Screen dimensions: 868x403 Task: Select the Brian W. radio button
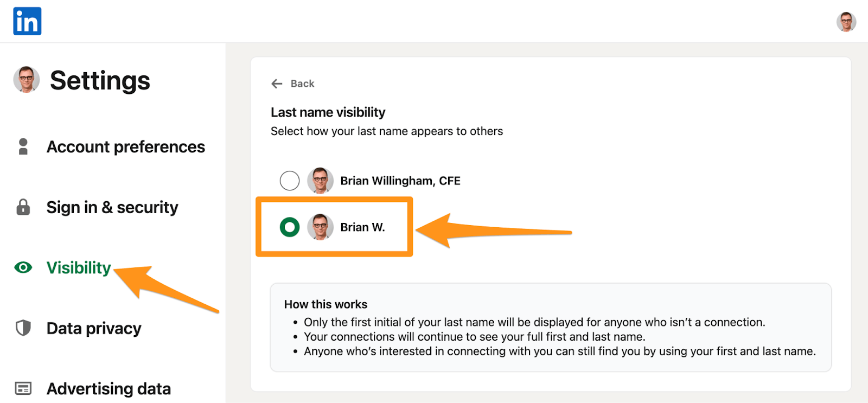[290, 227]
